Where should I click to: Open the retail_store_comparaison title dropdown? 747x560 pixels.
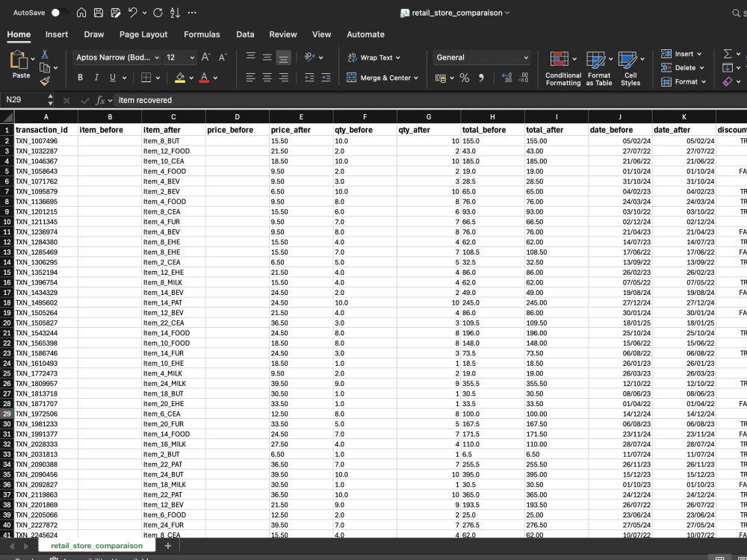(x=507, y=13)
